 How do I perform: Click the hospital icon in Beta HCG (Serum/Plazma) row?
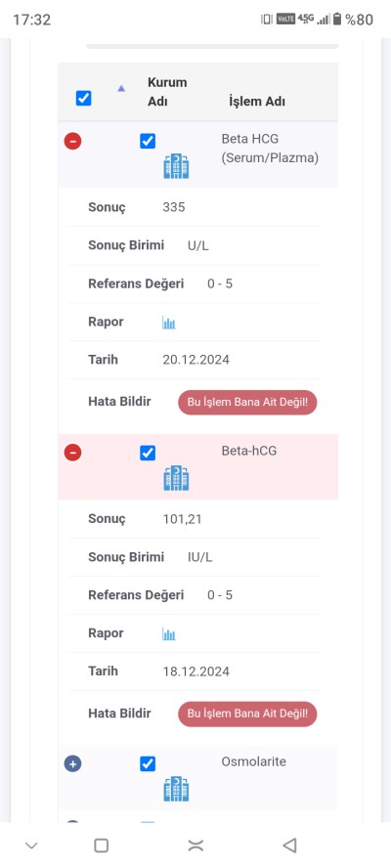tap(176, 166)
